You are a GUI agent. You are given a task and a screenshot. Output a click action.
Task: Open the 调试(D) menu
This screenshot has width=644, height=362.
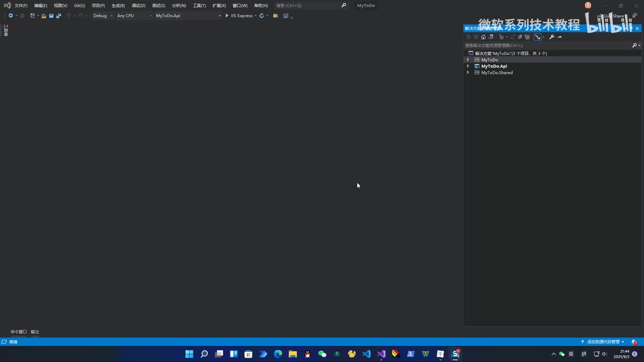tap(138, 6)
